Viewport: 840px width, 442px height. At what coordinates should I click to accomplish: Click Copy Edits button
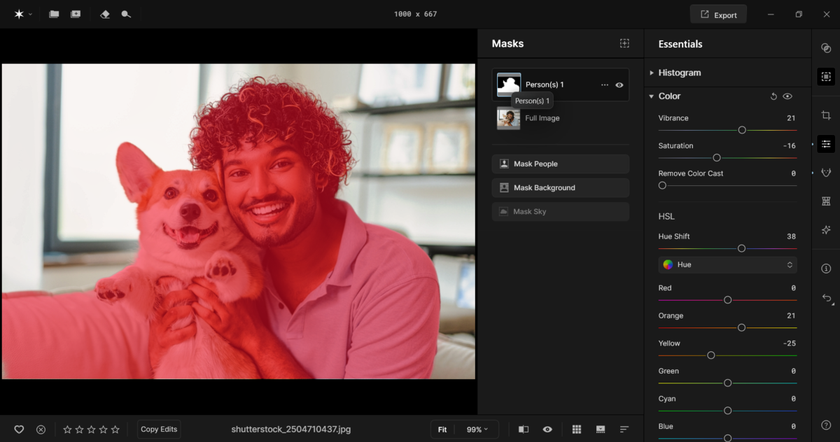click(159, 429)
